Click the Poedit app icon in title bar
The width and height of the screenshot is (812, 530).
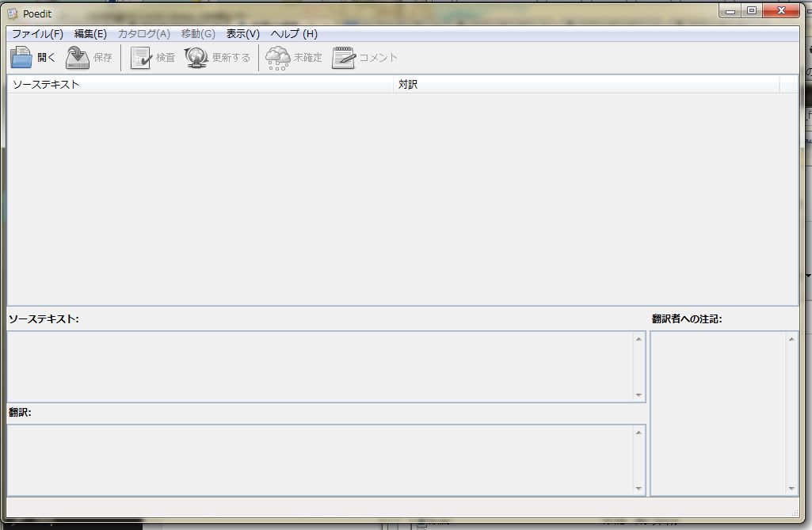click(x=13, y=13)
